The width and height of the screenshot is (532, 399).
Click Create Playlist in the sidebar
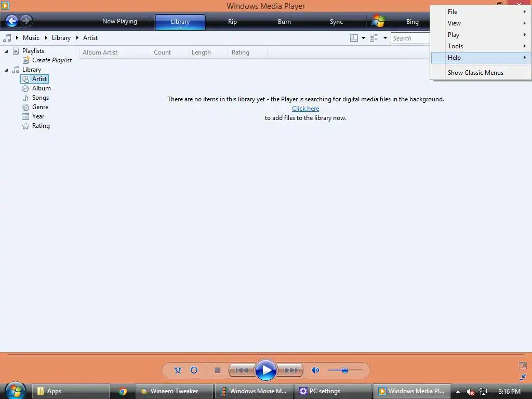click(x=52, y=60)
